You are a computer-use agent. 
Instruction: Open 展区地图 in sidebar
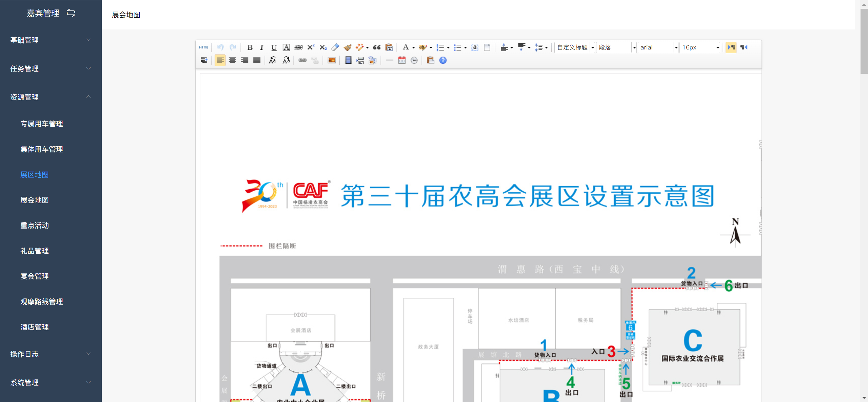(35, 175)
